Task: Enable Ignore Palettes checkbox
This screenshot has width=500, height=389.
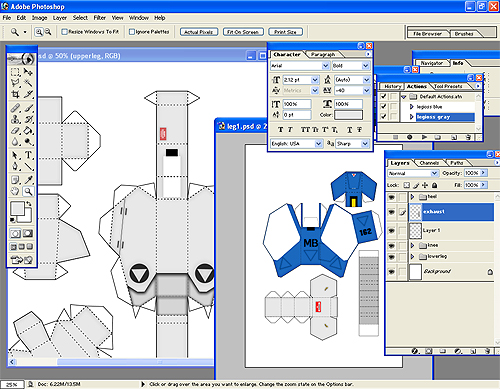Action: 132,32
